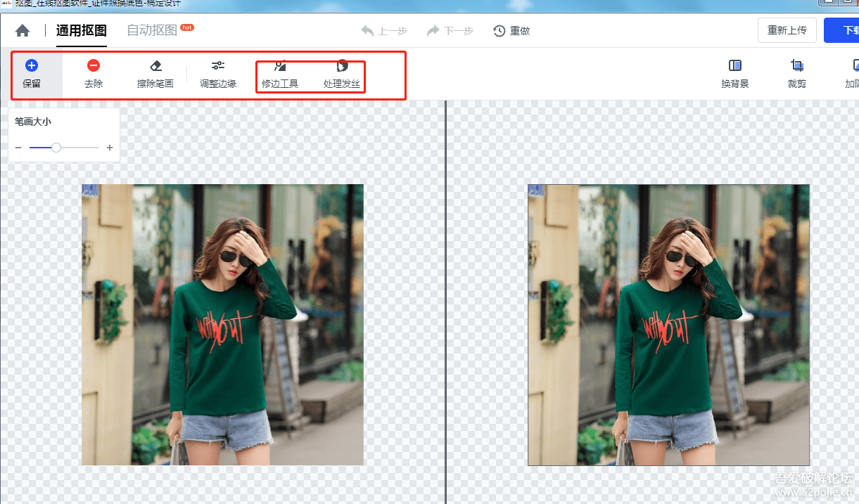This screenshot has width=859, height=504.
Task: Select the 保留 keep-brush tool
Action: (x=32, y=74)
